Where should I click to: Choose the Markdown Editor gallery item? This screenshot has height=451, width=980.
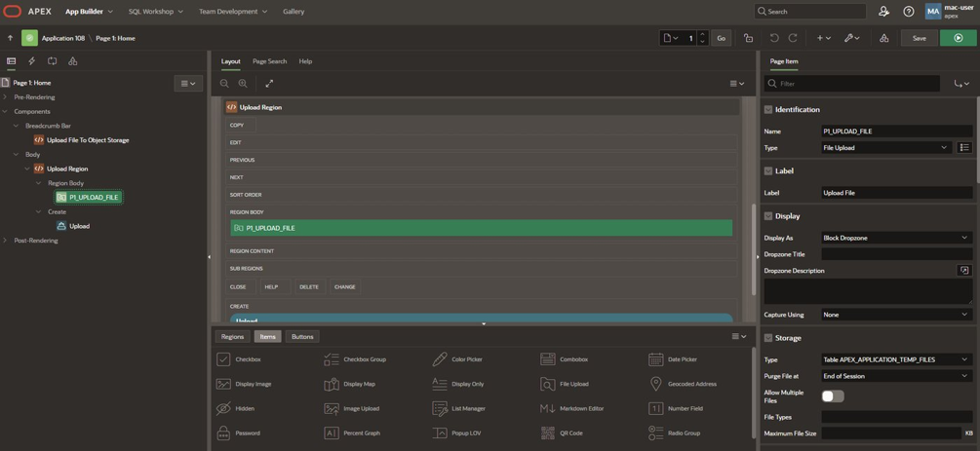click(572, 408)
